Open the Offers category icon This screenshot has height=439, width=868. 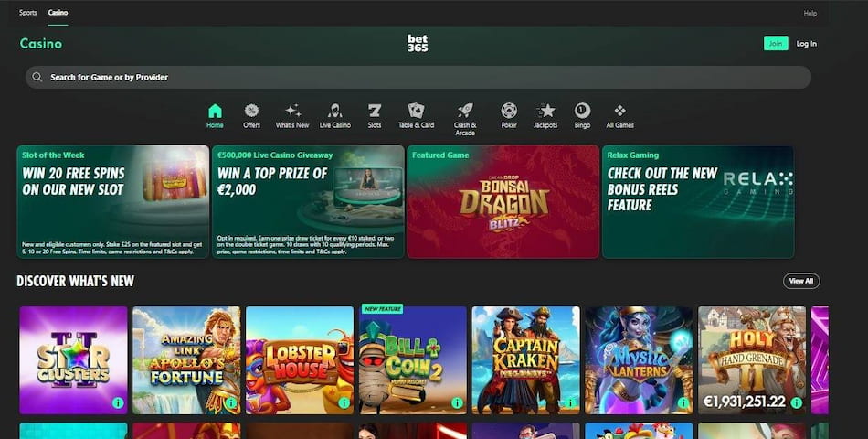pyautogui.click(x=251, y=112)
